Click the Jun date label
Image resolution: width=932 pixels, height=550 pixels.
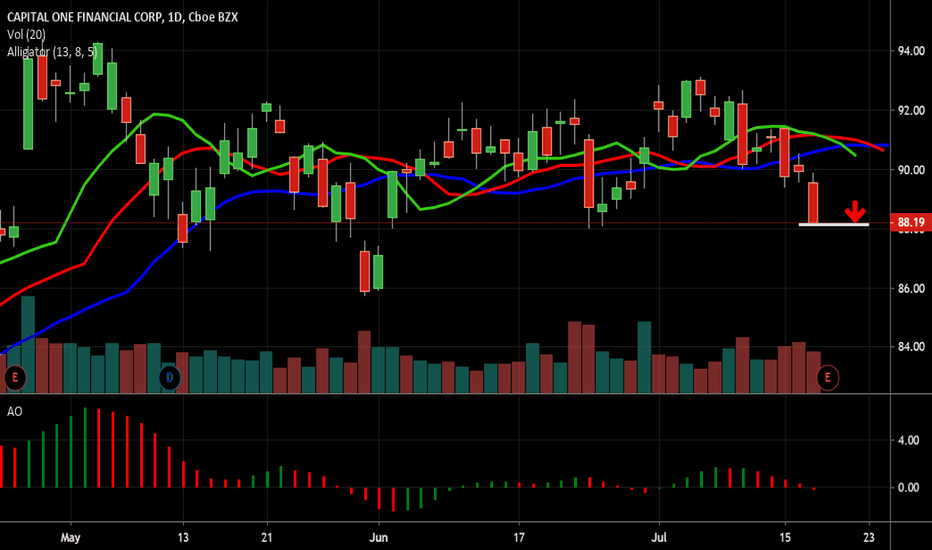[x=379, y=538]
